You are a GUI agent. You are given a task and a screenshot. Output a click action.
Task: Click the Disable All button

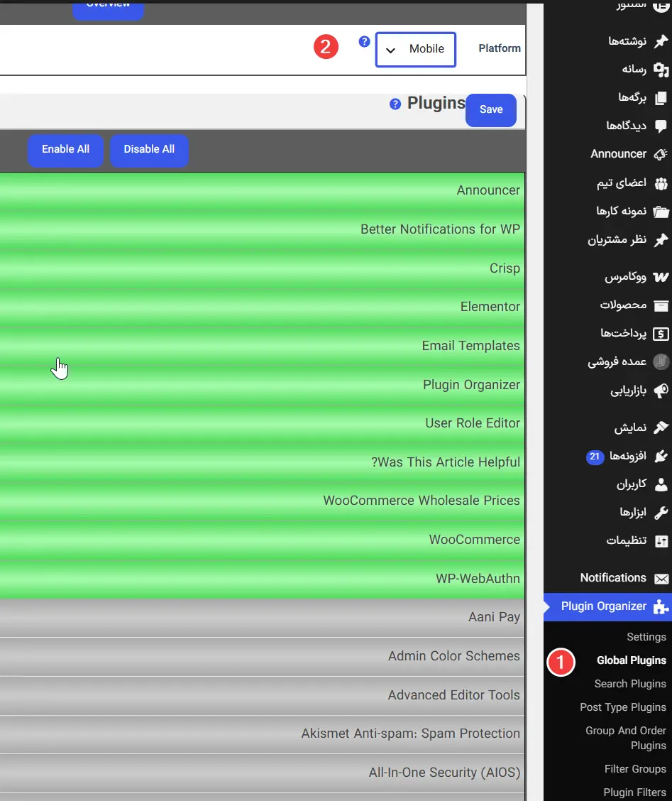[149, 150]
